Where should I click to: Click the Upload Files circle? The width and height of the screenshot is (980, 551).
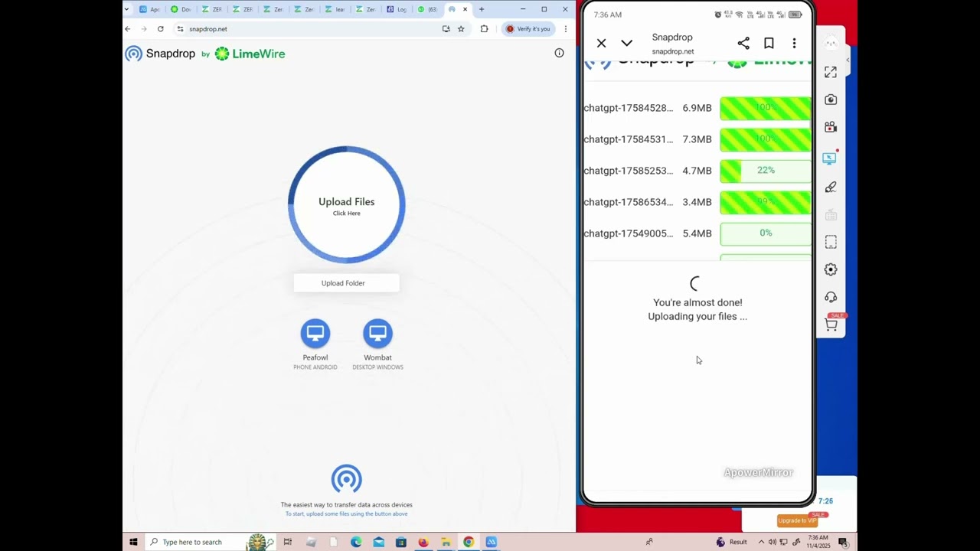tap(346, 204)
